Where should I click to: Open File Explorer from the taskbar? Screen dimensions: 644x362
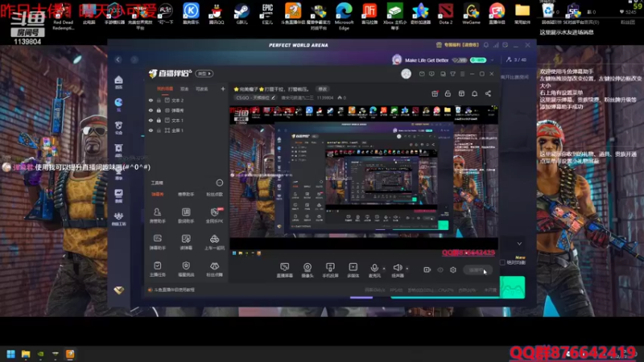click(26, 354)
